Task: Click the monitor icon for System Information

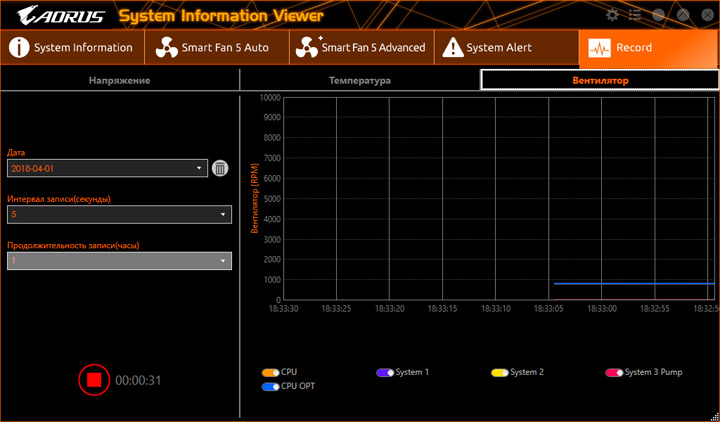Action: (x=20, y=47)
